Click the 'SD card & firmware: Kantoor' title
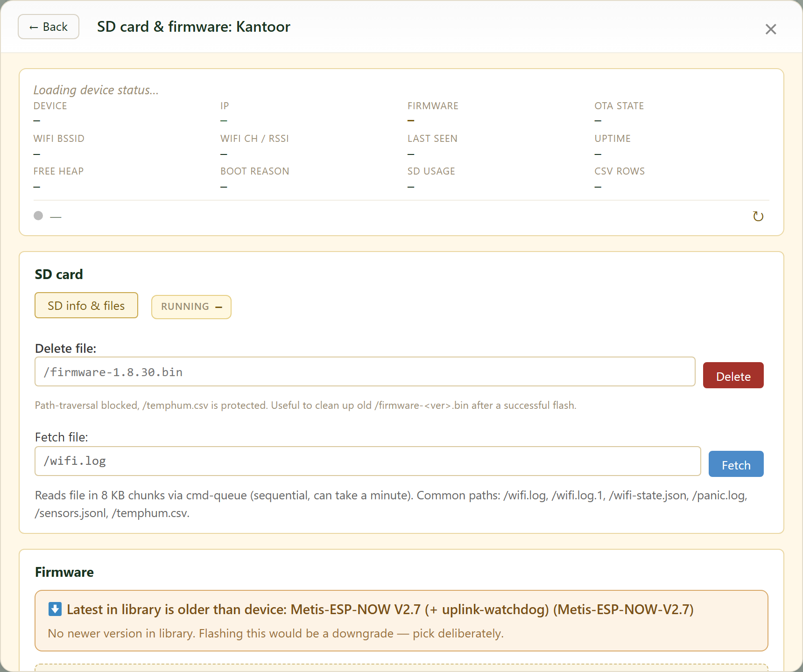The height and width of the screenshot is (672, 803). 194,27
